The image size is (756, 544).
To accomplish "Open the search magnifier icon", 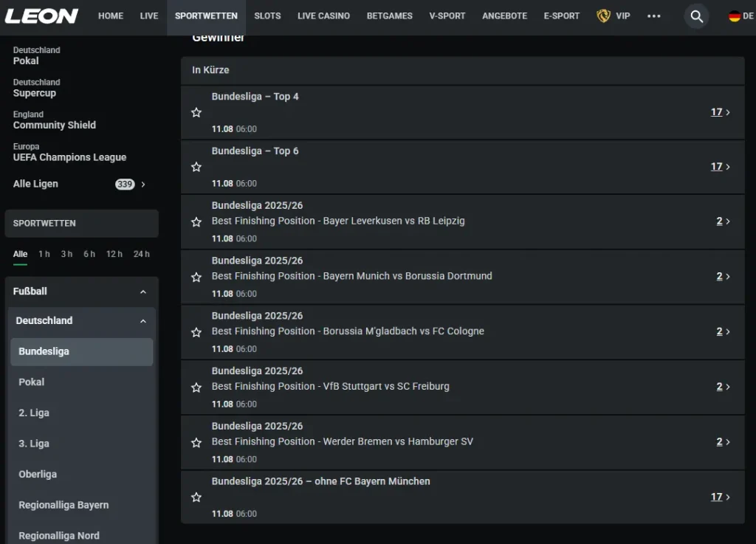I will pos(696,16).
